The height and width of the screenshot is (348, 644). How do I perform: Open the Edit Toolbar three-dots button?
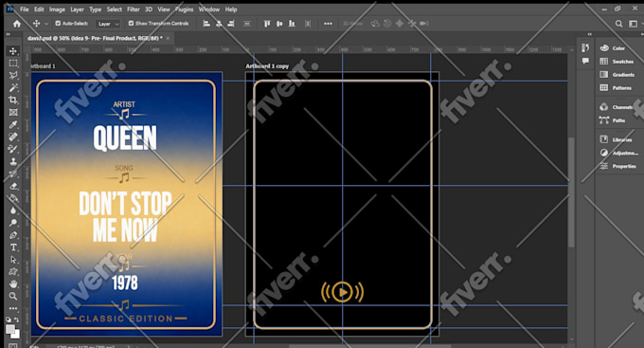(x=13, y=308)
